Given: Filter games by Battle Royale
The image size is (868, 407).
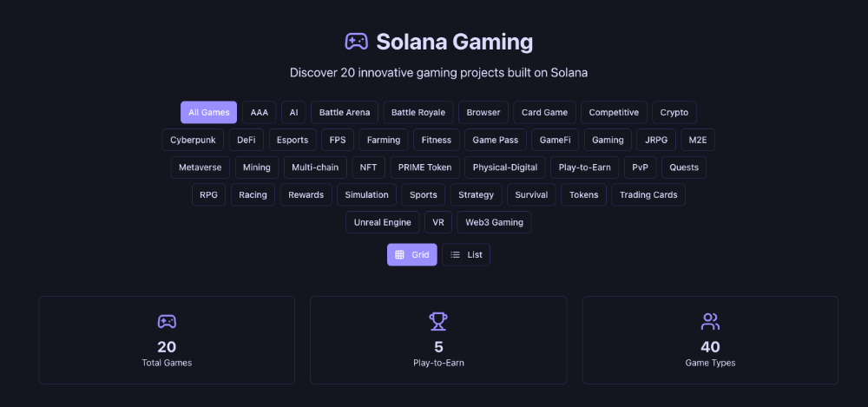Looking at the screenshot, I should (x=418, y=113).
